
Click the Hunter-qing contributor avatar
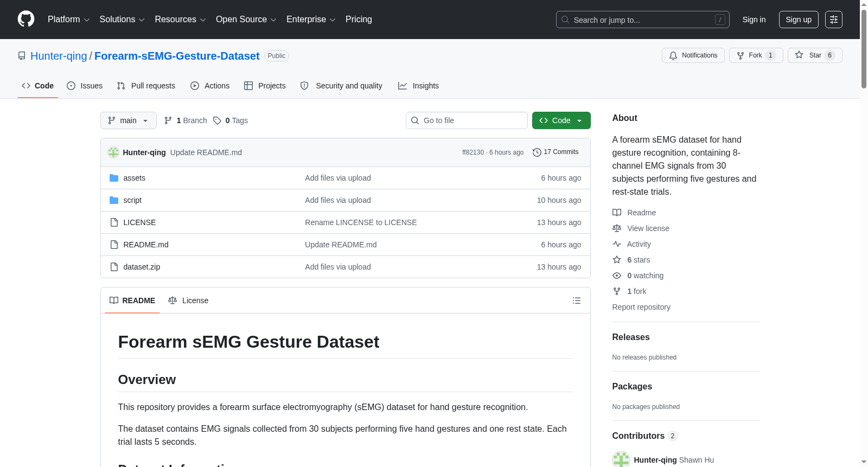tap(621, 459)
